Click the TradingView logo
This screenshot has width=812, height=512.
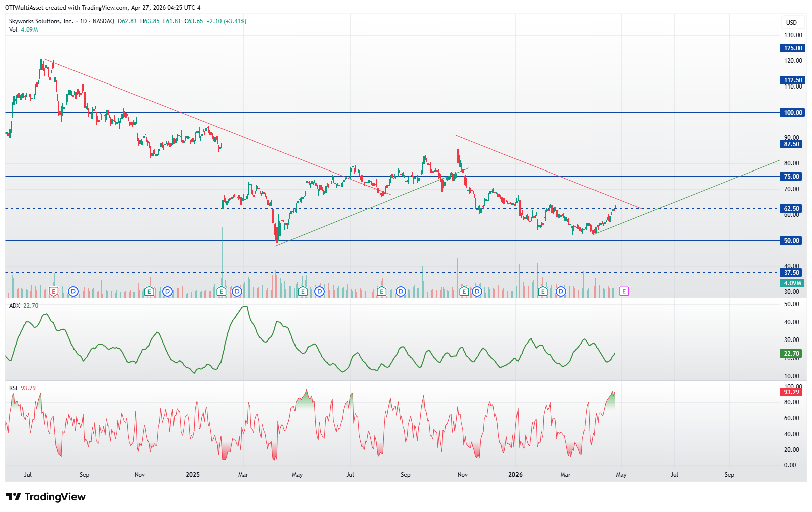[x=46, y=497]
